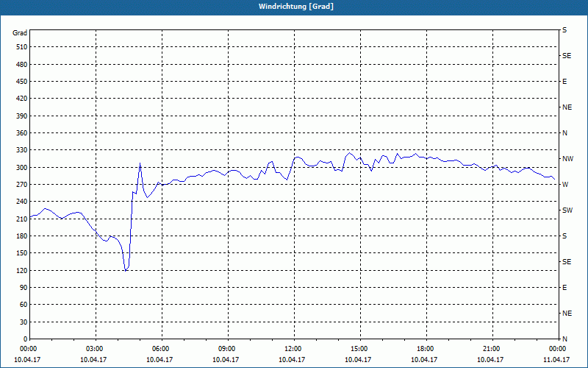This screenshot has width=588, height=368.
Task: Click the 30 y-axis value
Action: [x=24, y=322]
